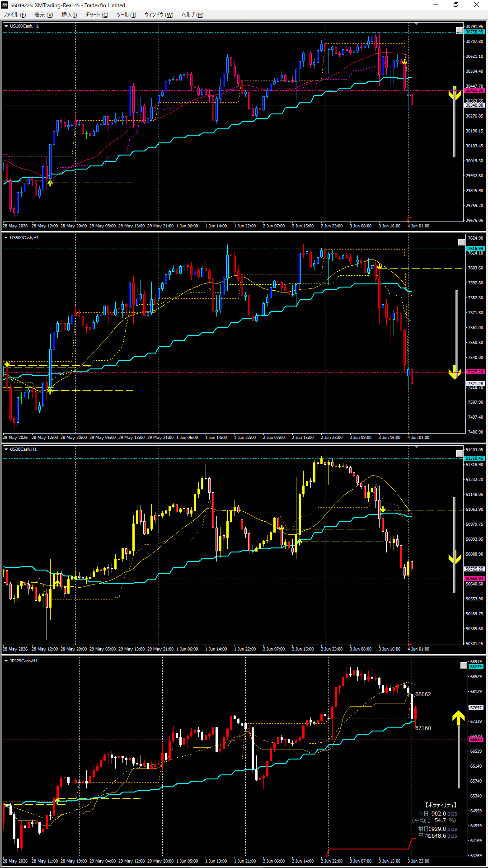This screenshot has height=868, width=488.
Task: Click the yellow up arrow on JP225Cash chart
Action: [x=459, y=718]
